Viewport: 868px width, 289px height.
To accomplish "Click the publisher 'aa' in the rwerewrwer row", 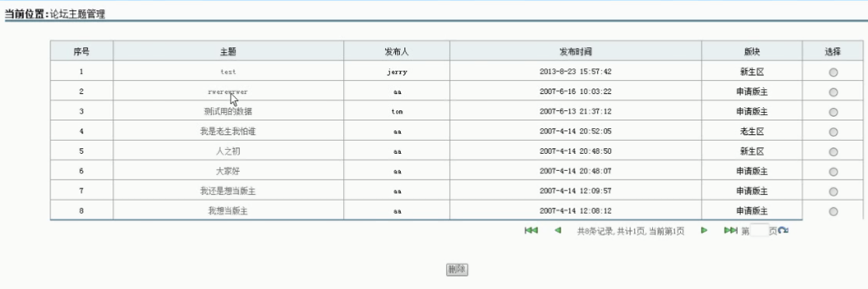I will pos(397,92).
